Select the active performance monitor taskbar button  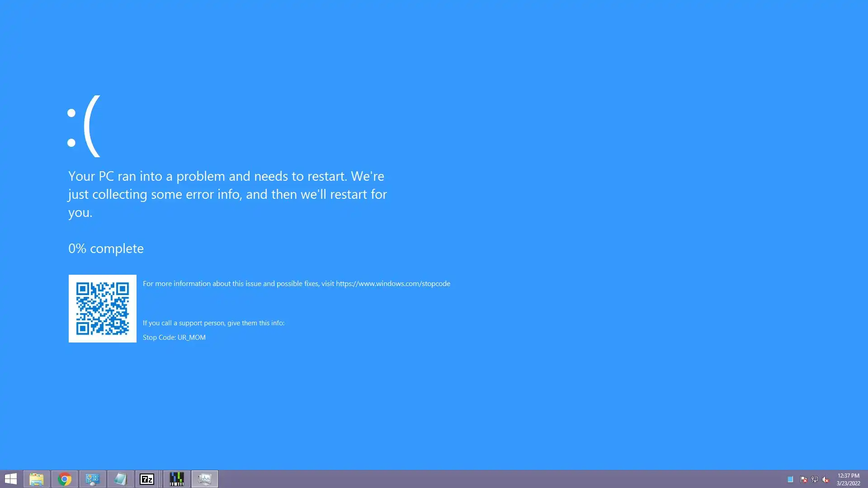204,479
